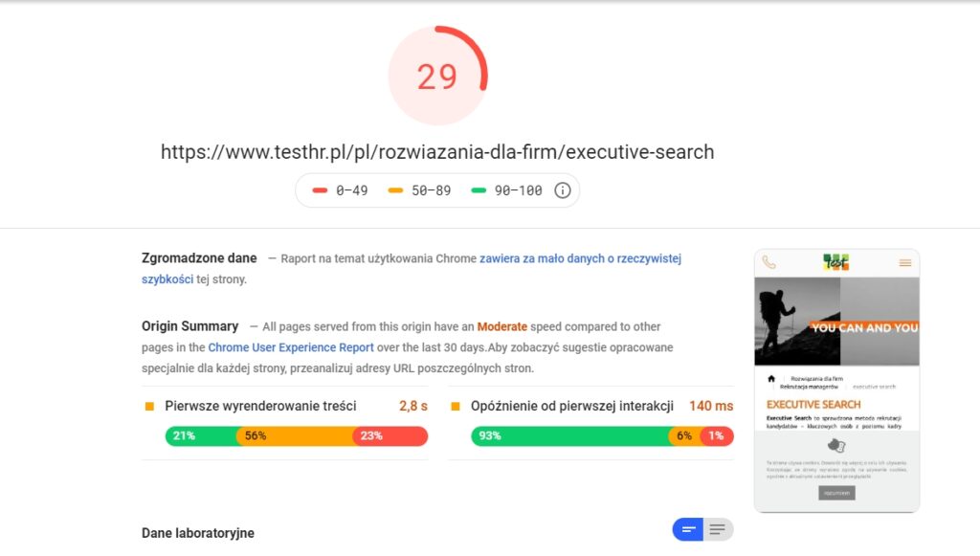Click the cookie notice icon in the preview

836,446
